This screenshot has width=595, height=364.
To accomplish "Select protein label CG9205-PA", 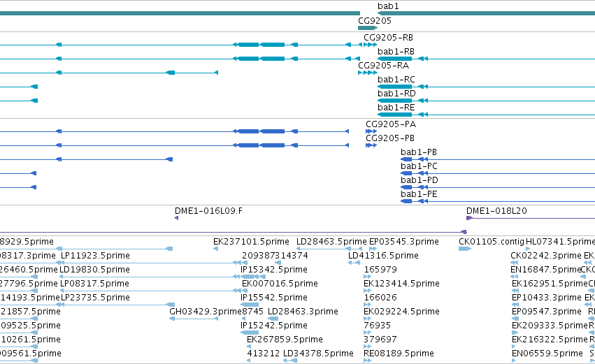I will [391, 124].
